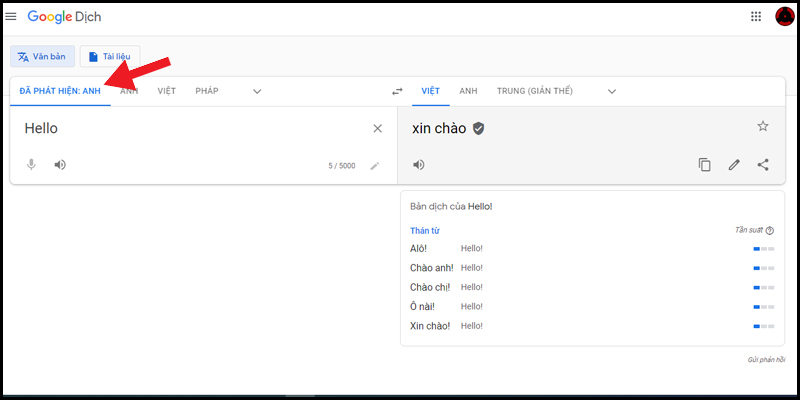Image resolution: width=800 pixels, height=400 pixels.
Task: Open the Google apps grid
Action: 756,17
